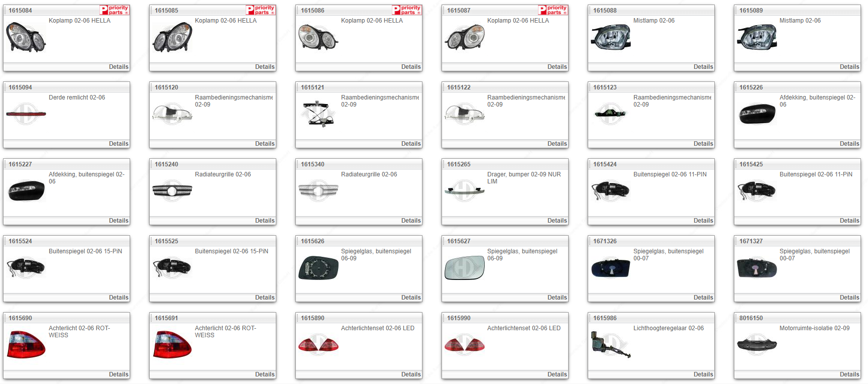View the 15-pin mirror image of 1615525
Viewport: 868px width, 384px height.
pos(172,267)
